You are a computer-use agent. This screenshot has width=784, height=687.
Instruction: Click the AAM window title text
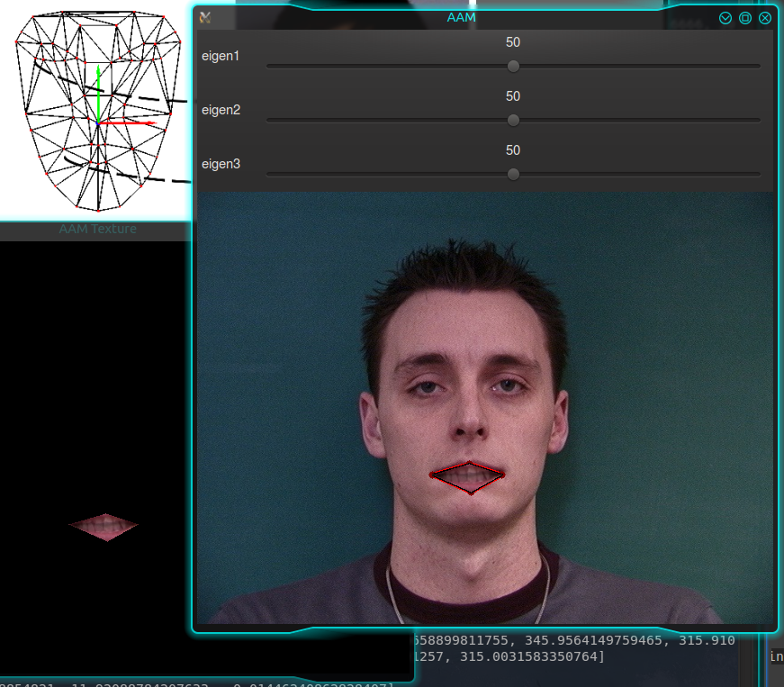pos(461,17)
